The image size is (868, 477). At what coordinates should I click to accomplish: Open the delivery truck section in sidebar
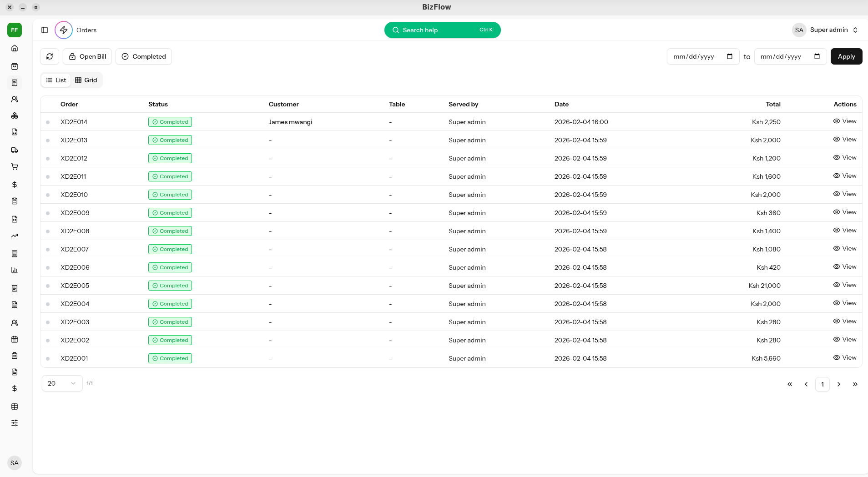click(15, 150)
